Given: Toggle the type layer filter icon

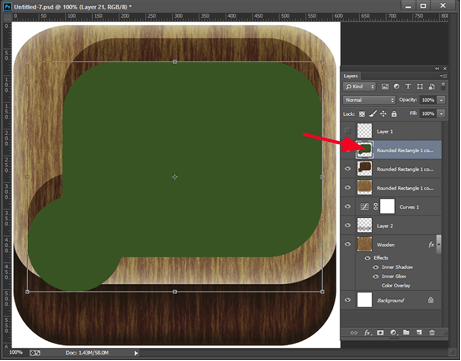Looking at the screenshot, I should [408, 87].
